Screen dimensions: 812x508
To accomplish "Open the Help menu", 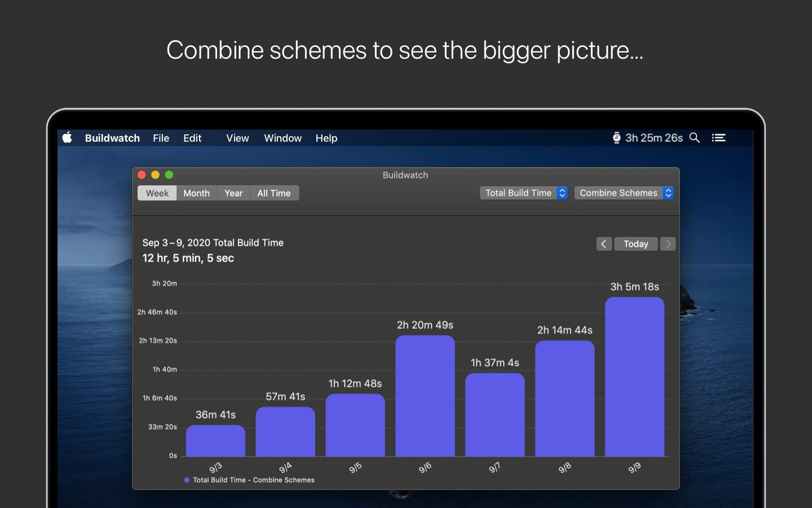I will pos(326,138).
